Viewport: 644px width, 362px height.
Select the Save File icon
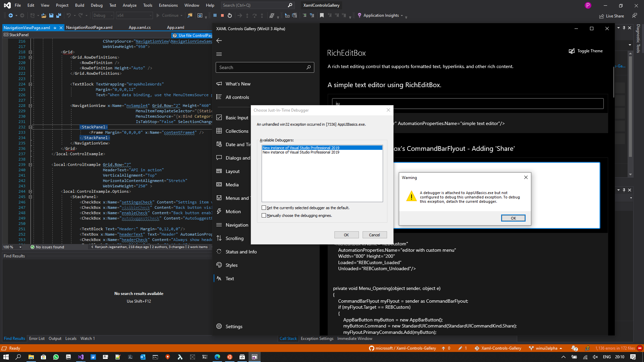[x=51, y=15]
